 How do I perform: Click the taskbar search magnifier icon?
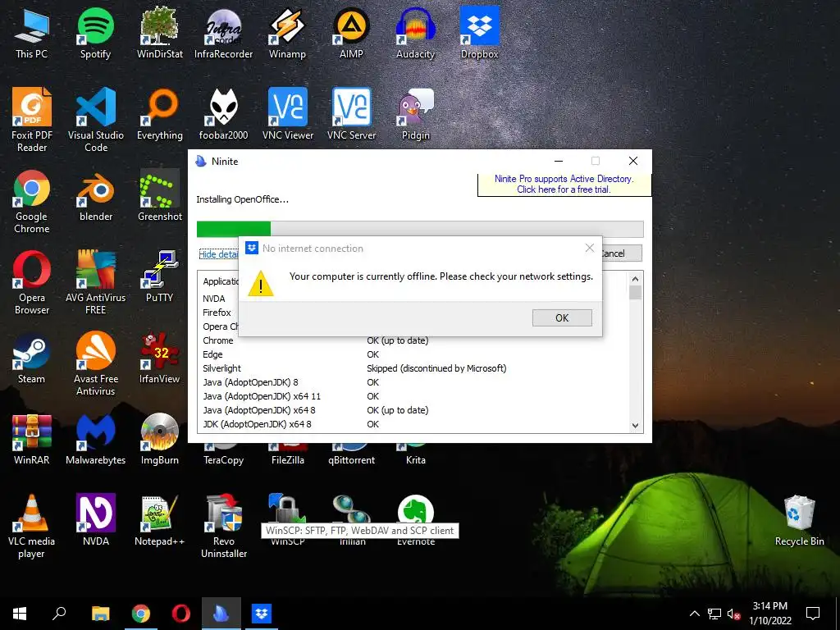(59, 614)
